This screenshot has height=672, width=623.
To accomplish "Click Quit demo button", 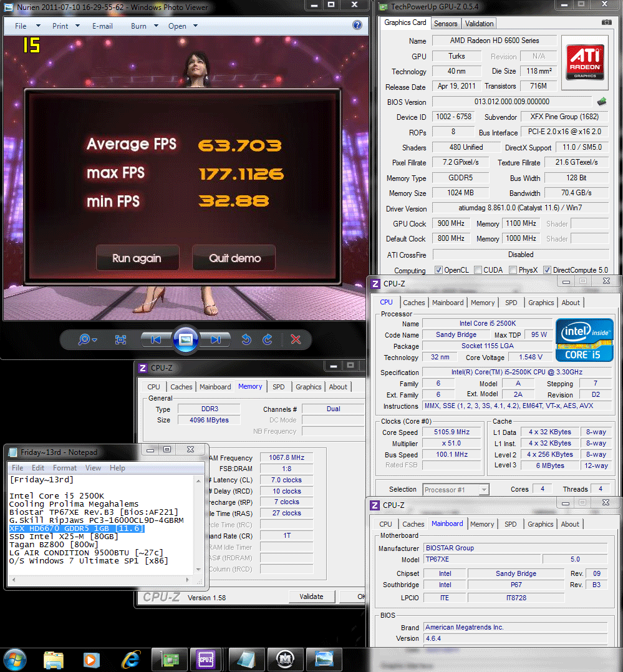I will tap(234, 258).
